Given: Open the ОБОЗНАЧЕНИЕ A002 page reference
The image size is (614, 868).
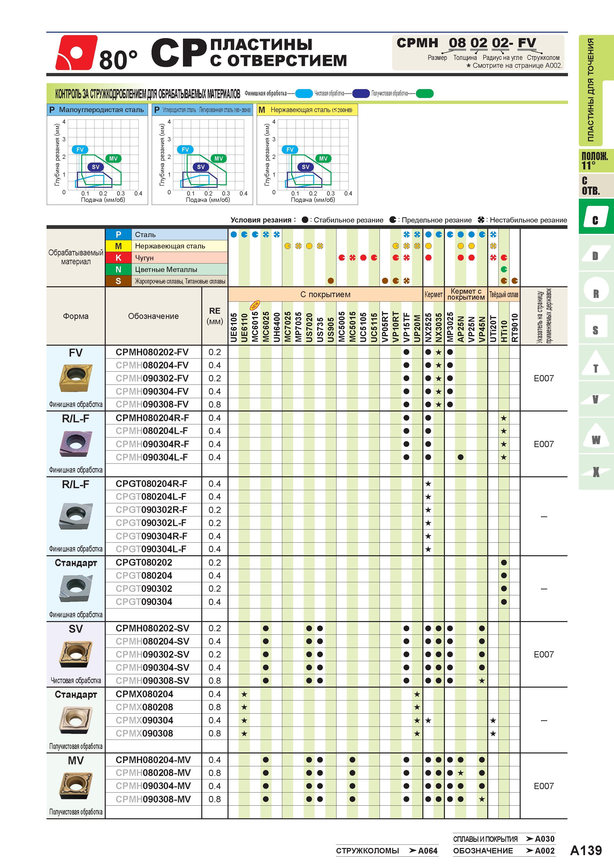Looking at the screenshot, I should [504, 851].
